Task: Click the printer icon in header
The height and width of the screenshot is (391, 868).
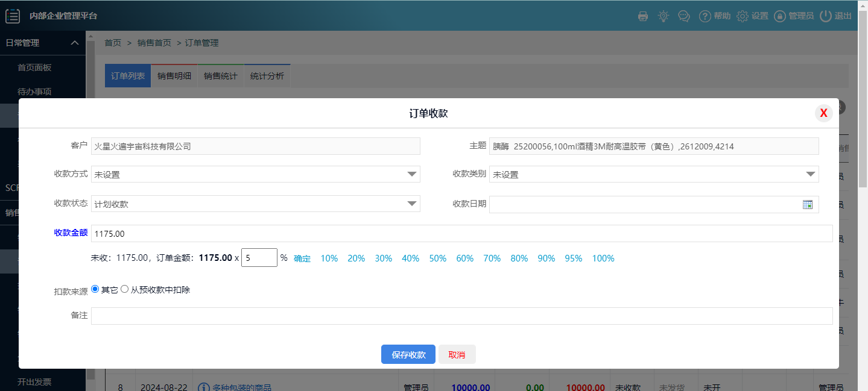Action: point(643,16)
